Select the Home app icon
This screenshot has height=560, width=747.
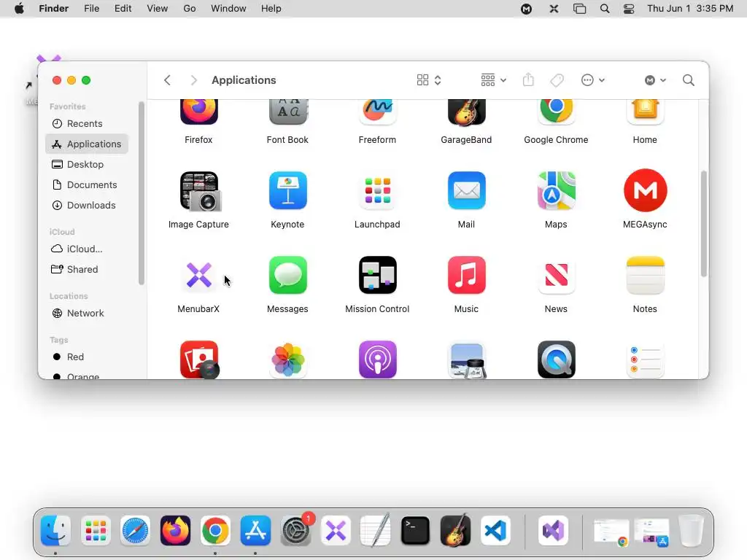tap(645, 112)
